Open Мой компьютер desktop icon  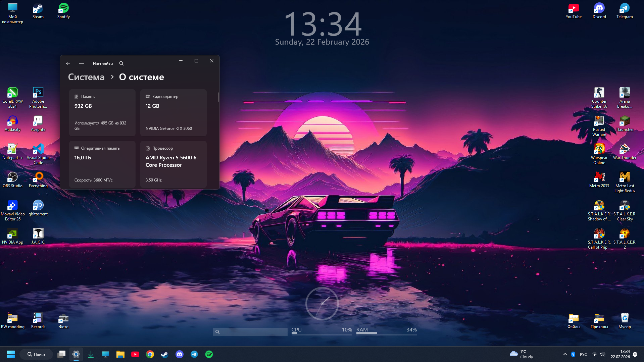tap(12, 13)
